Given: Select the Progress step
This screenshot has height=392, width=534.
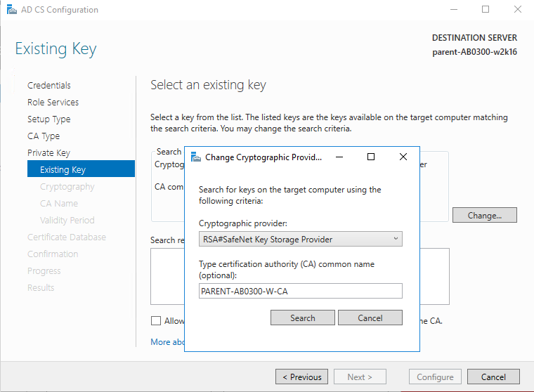Looking at the screenshot, I should point(44,271).
